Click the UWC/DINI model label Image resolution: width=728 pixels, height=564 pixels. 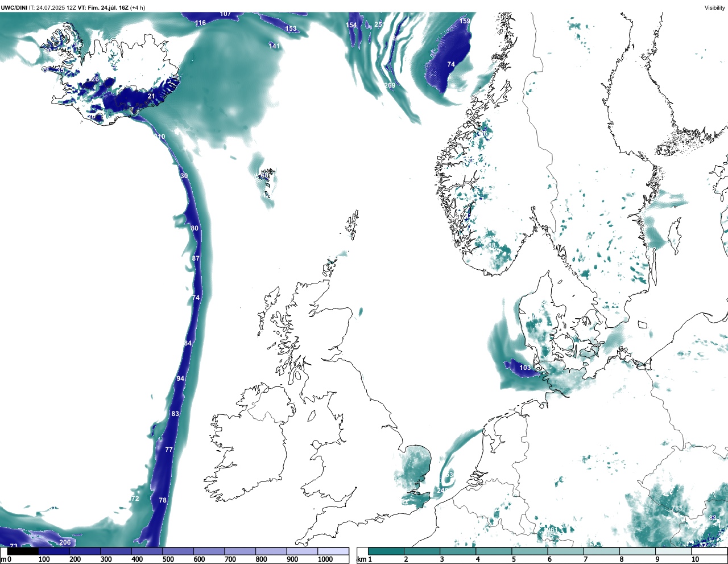14,7
